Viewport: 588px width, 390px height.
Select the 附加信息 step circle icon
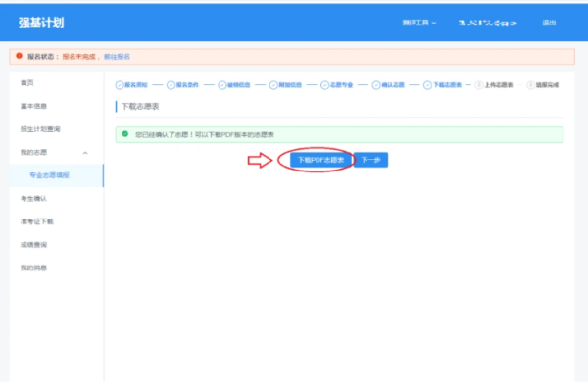point(273,85)
